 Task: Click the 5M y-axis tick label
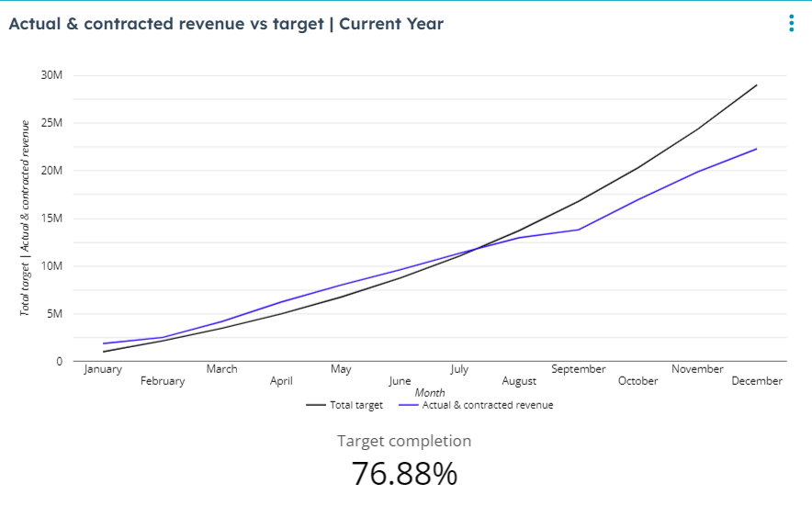pyautogui.click(x=54, y=313)
